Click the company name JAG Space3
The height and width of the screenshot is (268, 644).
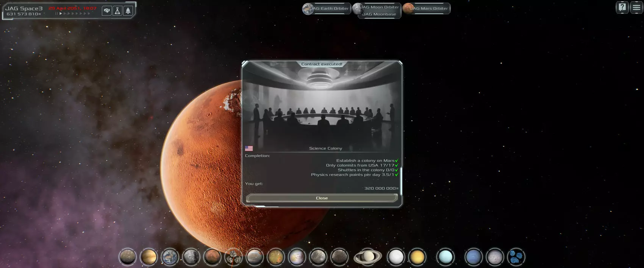coord(24,8)
